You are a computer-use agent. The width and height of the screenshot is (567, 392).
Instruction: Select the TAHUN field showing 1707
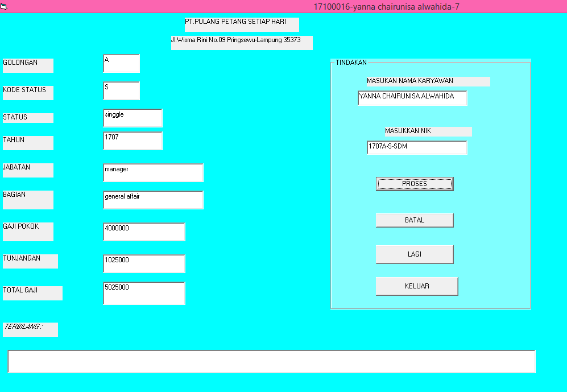[x=133, y=141]
